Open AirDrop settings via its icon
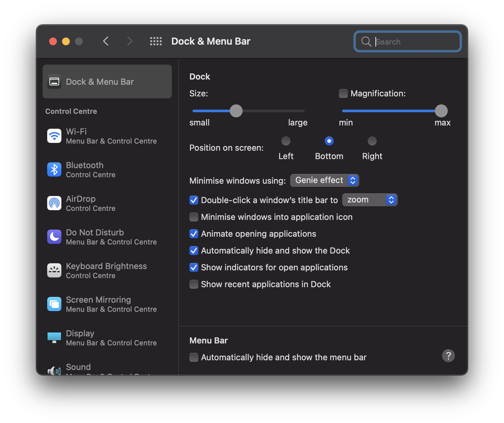 [54, 203]
